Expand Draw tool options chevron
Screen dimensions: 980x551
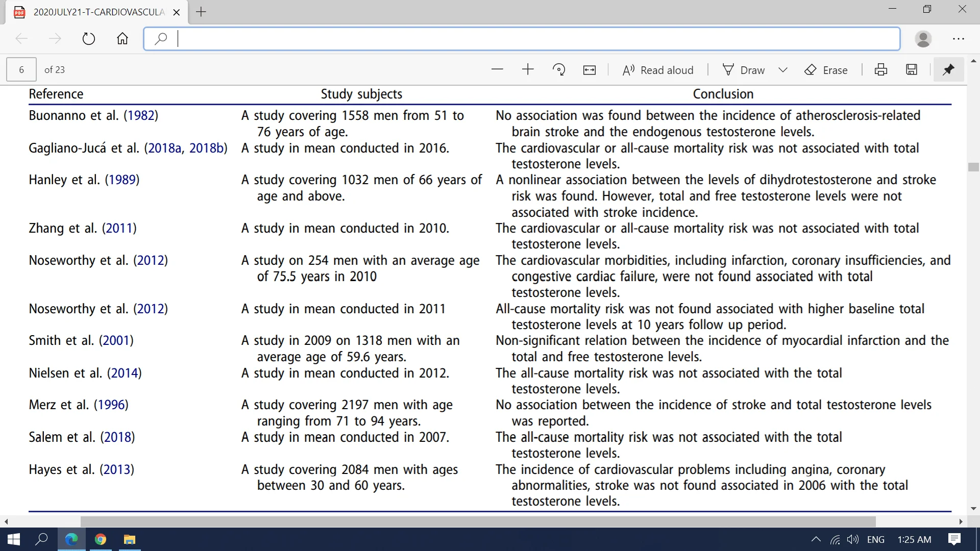pos(783,70)
